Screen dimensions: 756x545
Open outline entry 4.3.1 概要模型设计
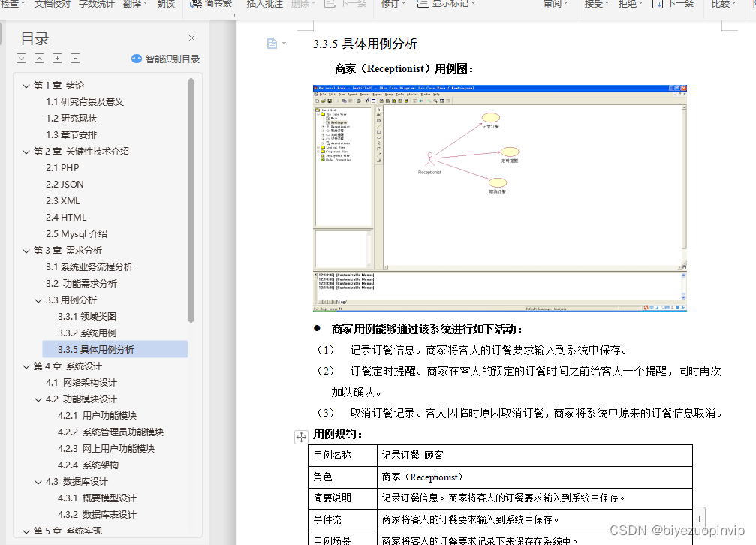(98, 498)
